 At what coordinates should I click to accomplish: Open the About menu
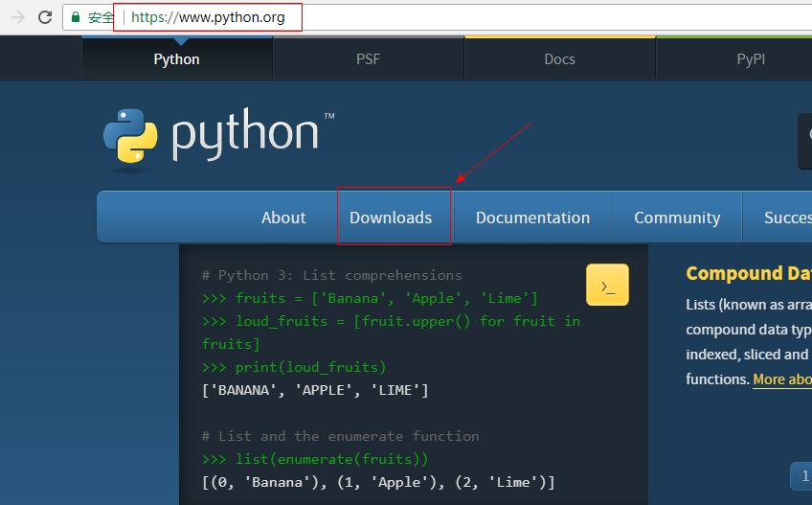(283, 218)
